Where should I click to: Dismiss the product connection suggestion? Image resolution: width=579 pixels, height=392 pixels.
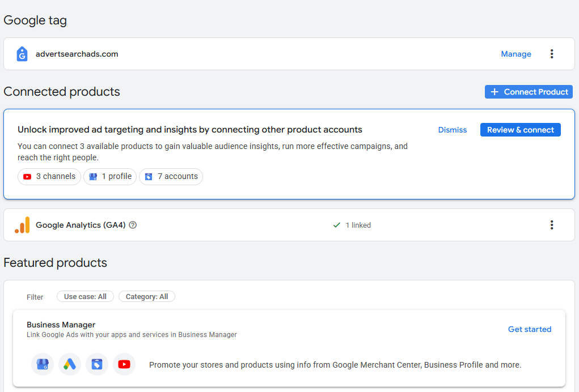point(453,130)
